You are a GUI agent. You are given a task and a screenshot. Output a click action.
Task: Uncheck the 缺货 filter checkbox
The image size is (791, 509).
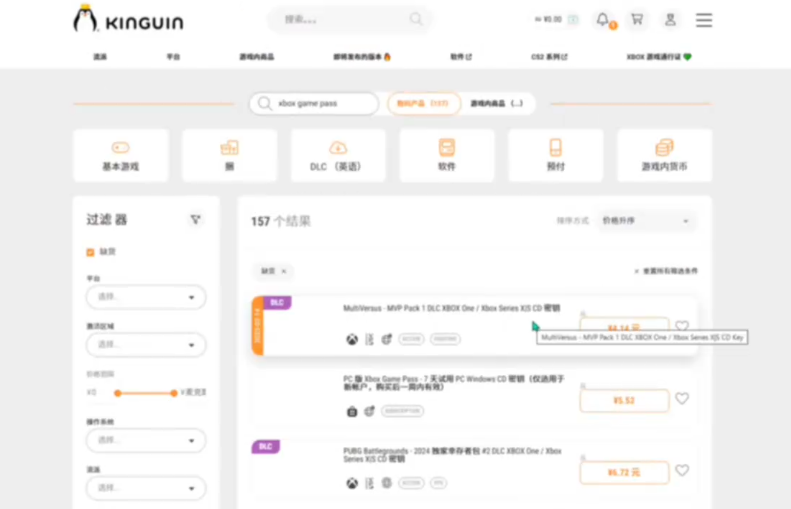click(x=90, y=252)
